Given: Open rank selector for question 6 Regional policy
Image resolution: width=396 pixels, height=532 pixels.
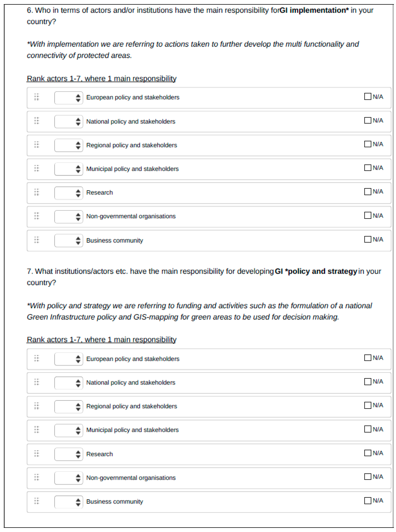Looking at the screenshot, I should coord(69,145).
